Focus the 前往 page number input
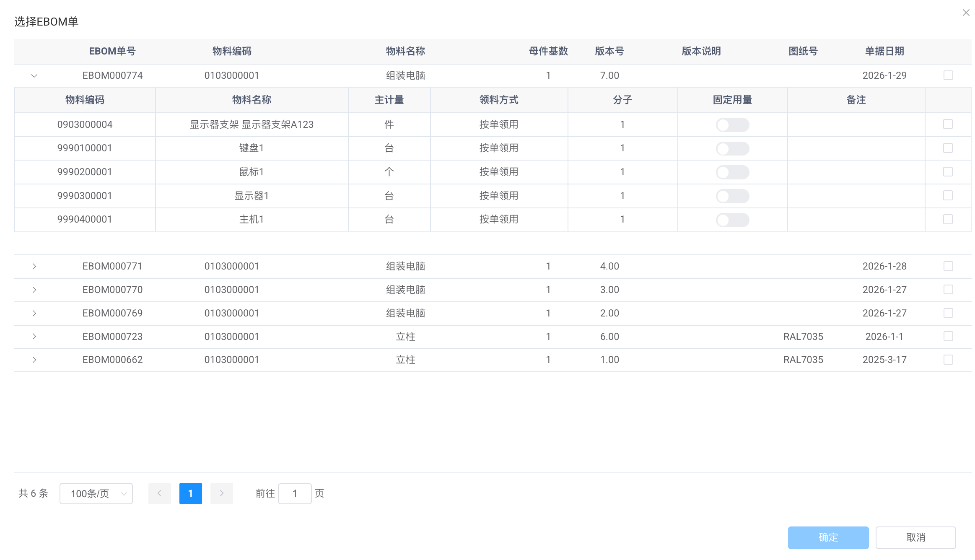 pos(295,493)
